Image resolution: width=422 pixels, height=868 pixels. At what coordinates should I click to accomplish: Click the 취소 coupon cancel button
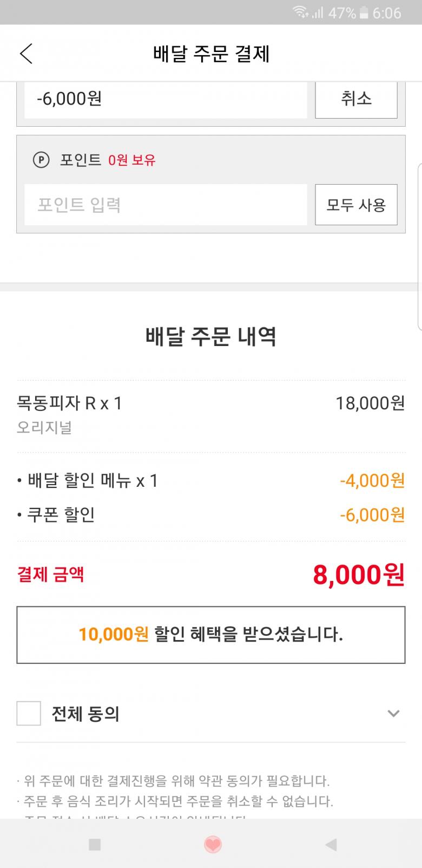click(x=356, y=99)
